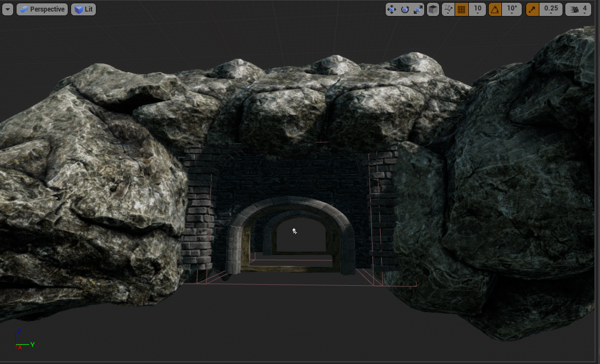
Task: Open the rotation snap 10° dropdown
Action: 512,9
